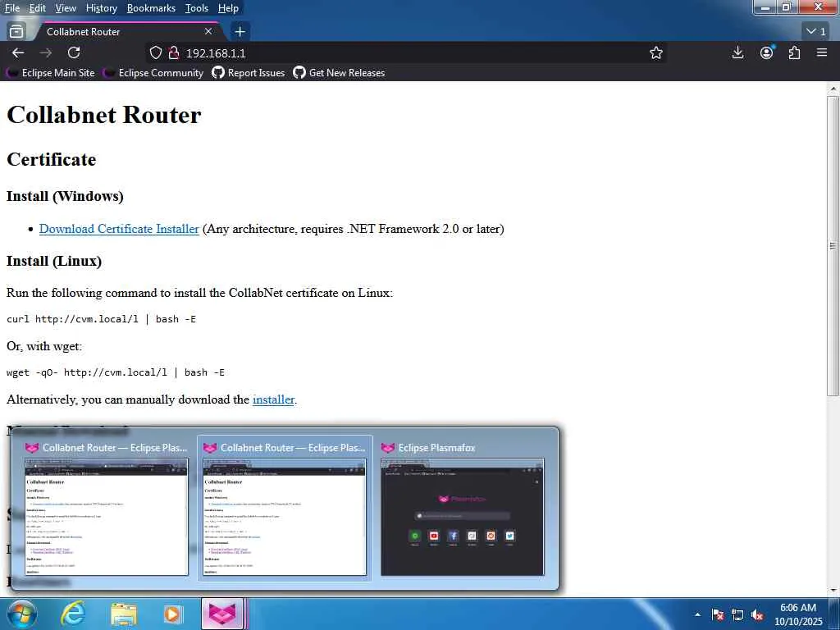Viewport: 840px width, 630px height.
Task: Expand the list all tabs dropdown
Action: pos(816,31)
